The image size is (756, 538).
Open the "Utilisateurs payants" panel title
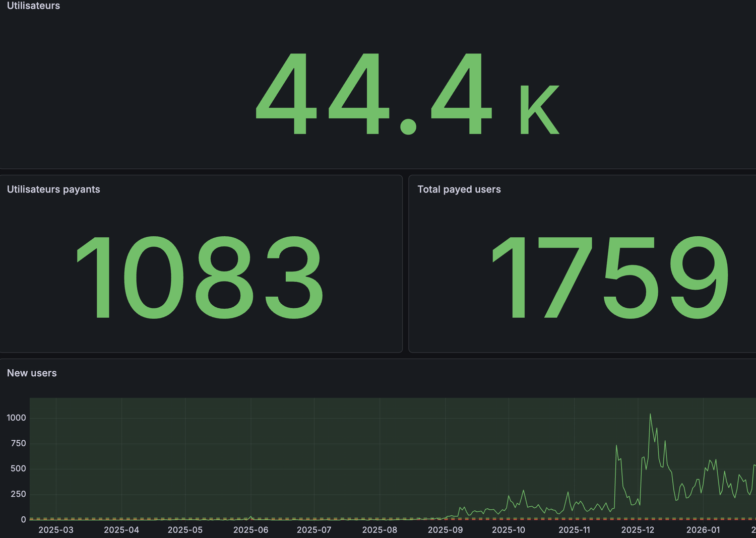[x=53, y=189]
